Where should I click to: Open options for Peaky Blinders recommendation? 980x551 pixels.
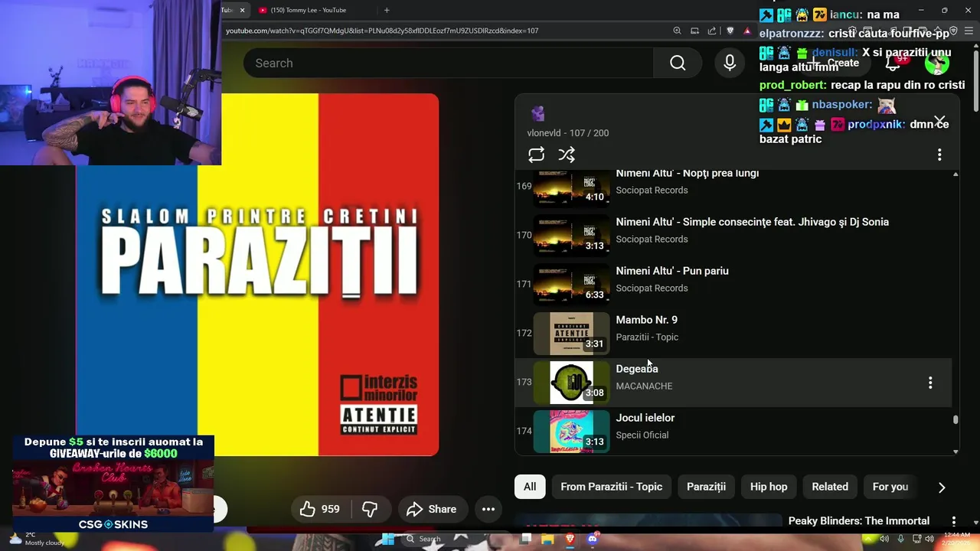[x=954, y=521]
